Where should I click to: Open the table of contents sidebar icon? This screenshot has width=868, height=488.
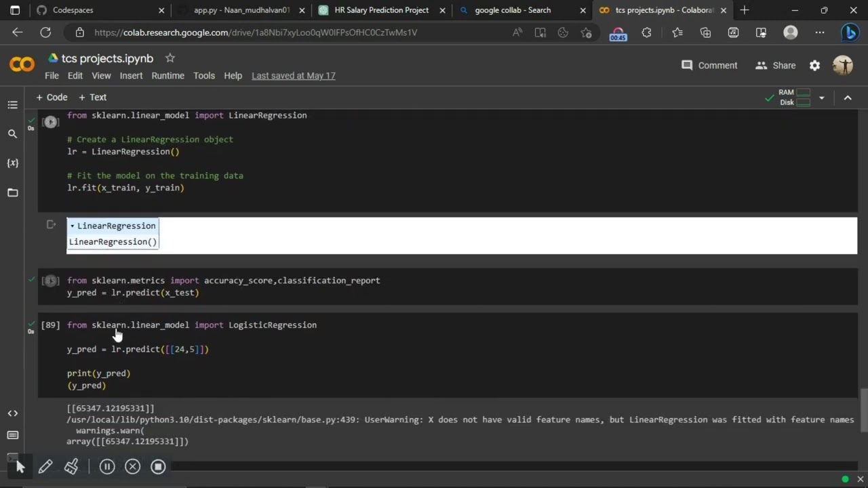coord(12,105)
